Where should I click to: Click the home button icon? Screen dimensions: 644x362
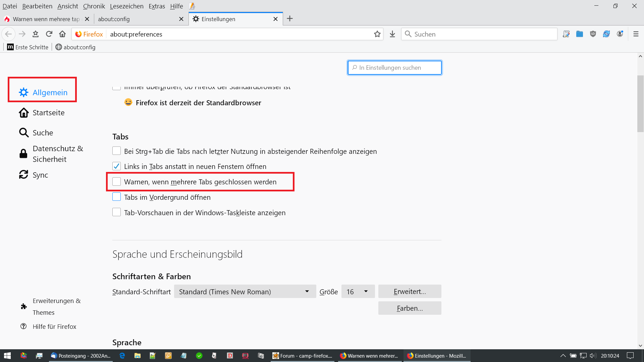(x=62, y=34)
